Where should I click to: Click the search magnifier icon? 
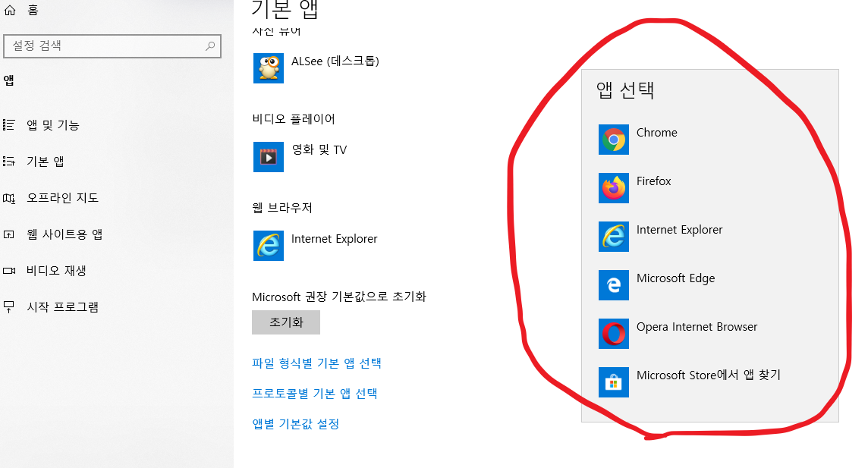click(x=210, y=46)
